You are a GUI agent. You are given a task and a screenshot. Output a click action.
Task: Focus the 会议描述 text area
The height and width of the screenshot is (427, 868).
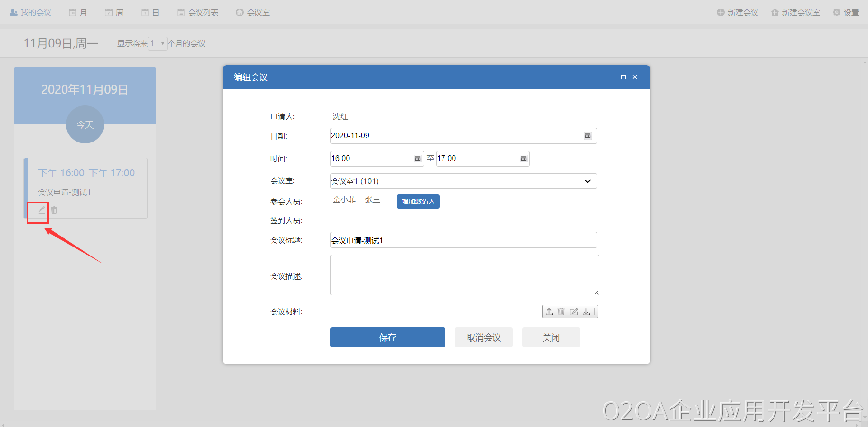464,275
